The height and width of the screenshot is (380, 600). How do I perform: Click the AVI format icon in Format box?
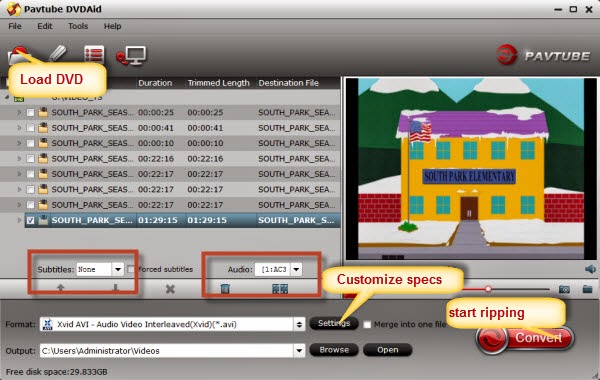coord(47,325)
